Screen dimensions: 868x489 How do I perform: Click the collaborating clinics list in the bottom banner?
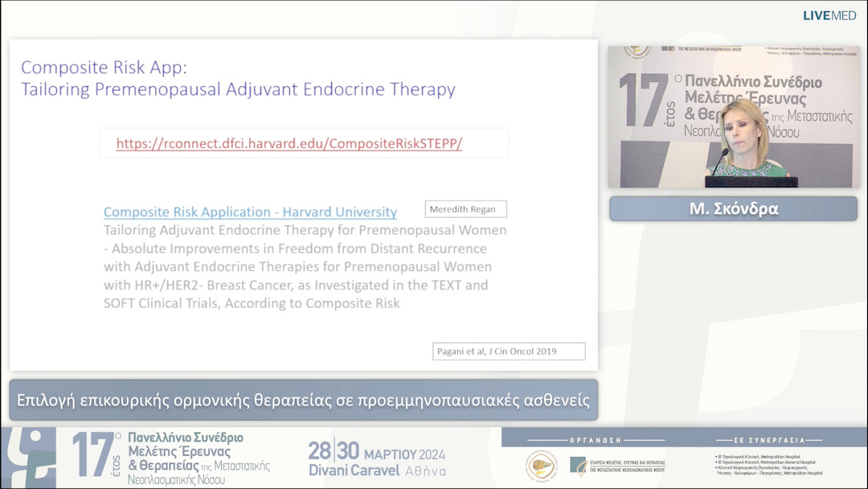coord(769,465)
